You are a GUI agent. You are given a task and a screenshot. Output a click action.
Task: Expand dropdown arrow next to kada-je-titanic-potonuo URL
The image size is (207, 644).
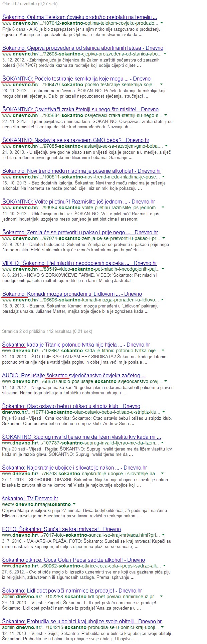[x=162, y=351]
